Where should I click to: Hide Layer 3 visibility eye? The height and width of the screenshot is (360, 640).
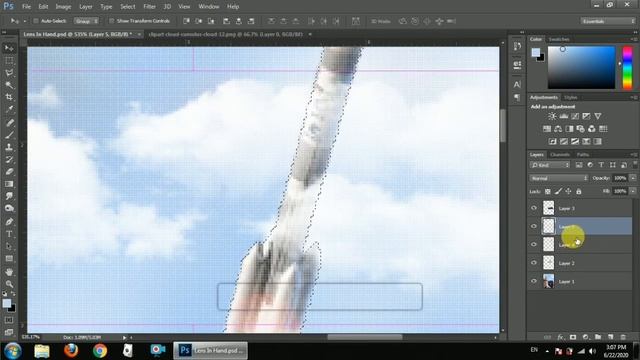pyautogui.click(x=534, y=208)
